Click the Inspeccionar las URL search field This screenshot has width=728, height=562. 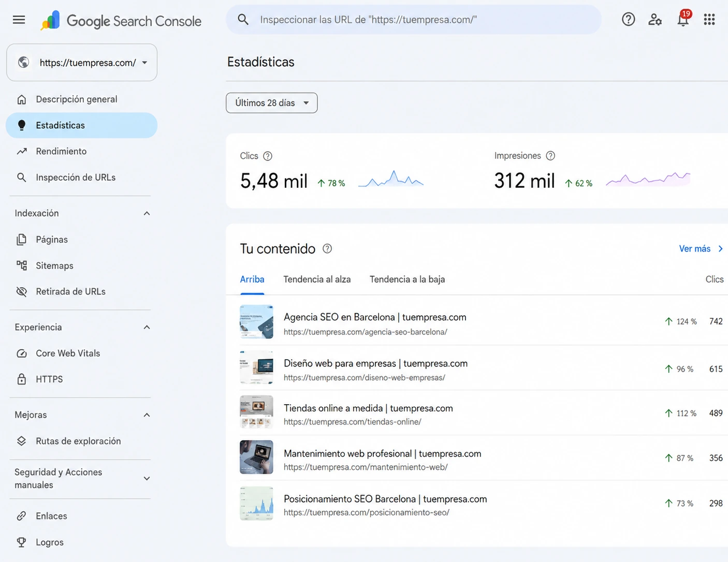(x=413, y=20)
